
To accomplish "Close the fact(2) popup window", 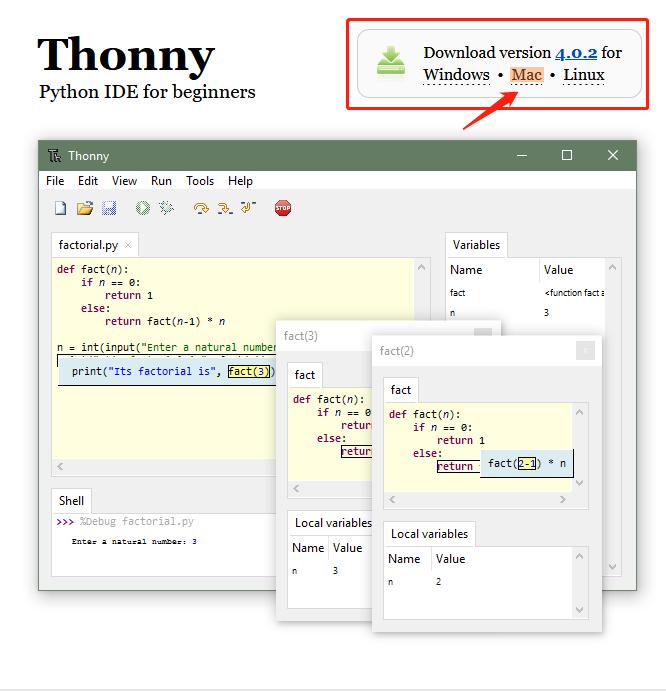I will (x=586, y=350).
